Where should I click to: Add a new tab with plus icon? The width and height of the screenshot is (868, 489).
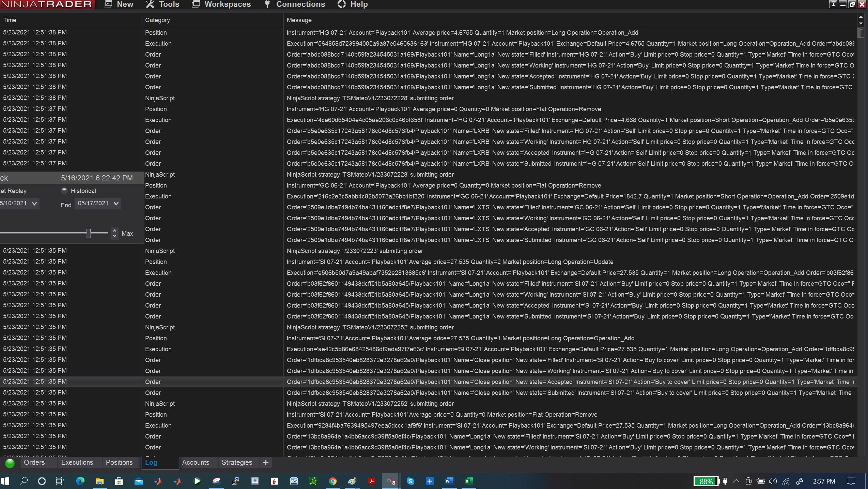coord(266,463)
